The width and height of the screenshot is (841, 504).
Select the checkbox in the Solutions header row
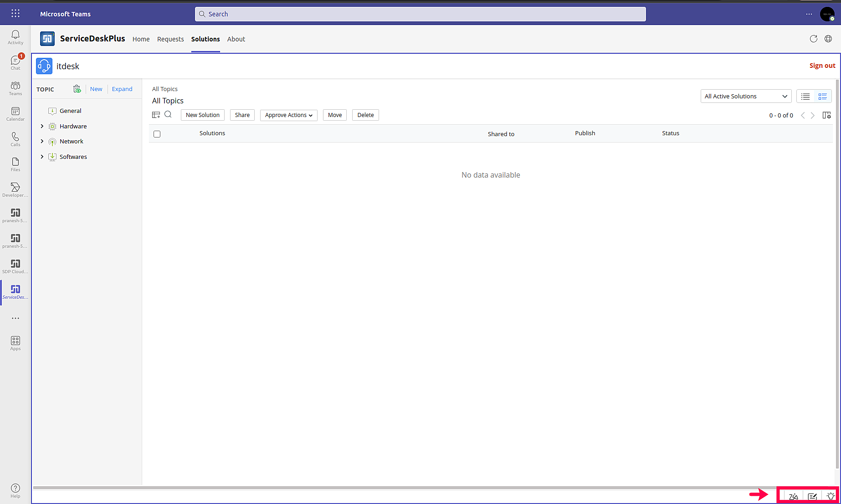click(x=157, y=134)
